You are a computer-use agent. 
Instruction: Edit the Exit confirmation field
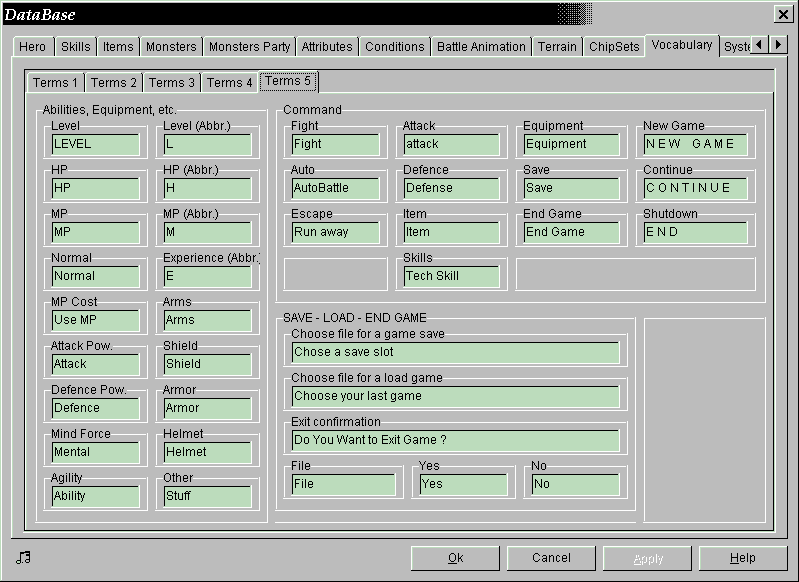click(456, 440)
